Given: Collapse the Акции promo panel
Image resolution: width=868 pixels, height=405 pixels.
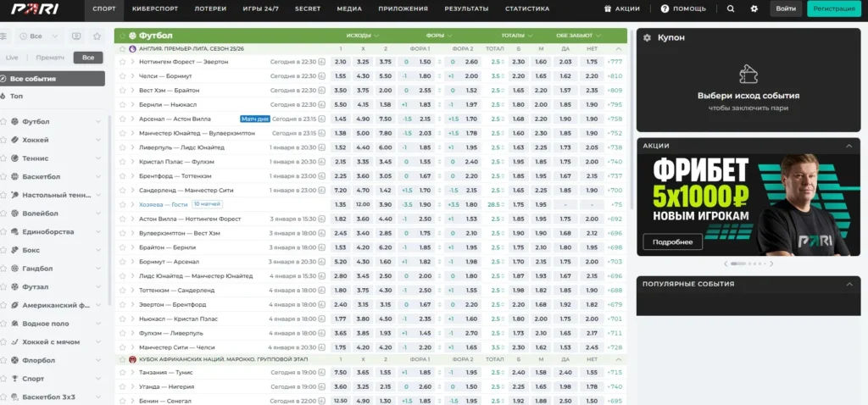Looking at the screenshot, I should 849,146.
